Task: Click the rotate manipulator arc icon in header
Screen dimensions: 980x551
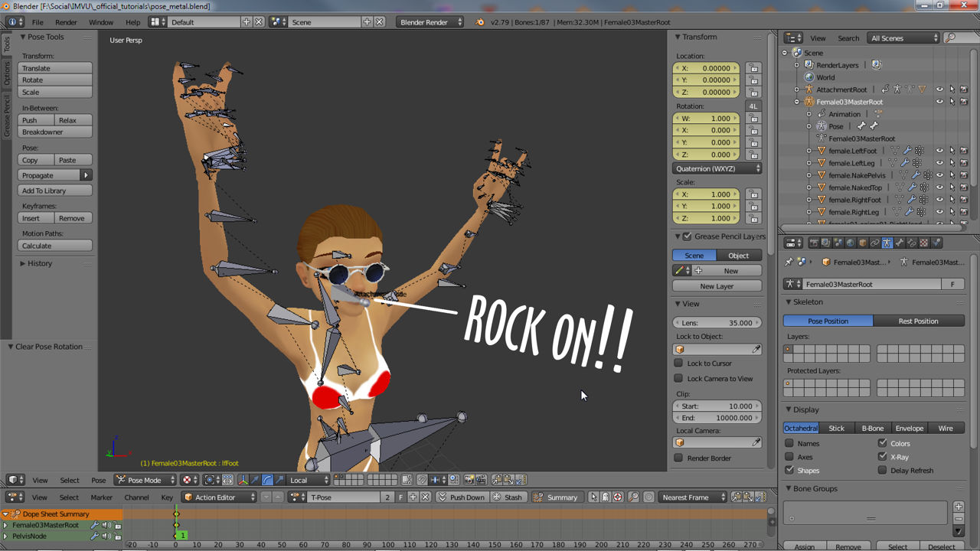Action: pos(267,480)
